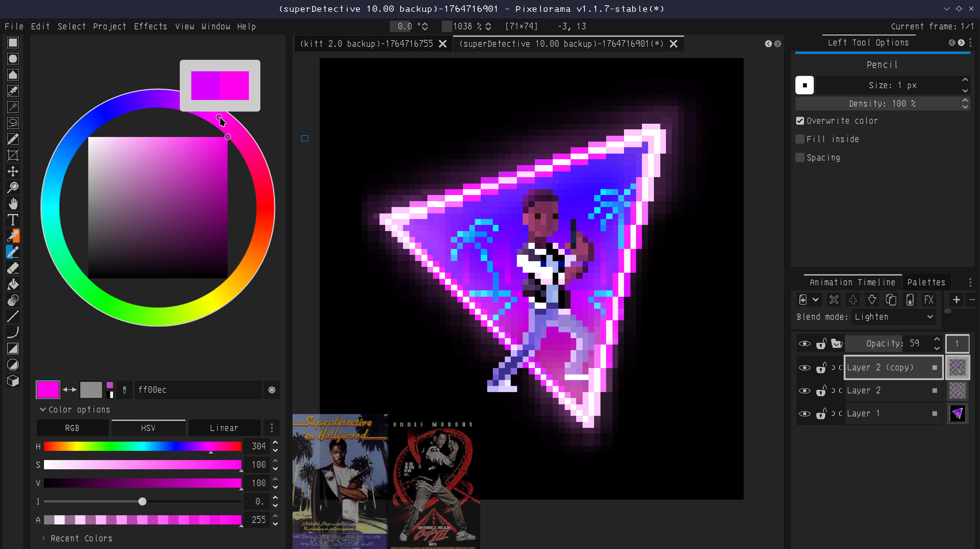Open the add layer type dropdown arrow

815,300
